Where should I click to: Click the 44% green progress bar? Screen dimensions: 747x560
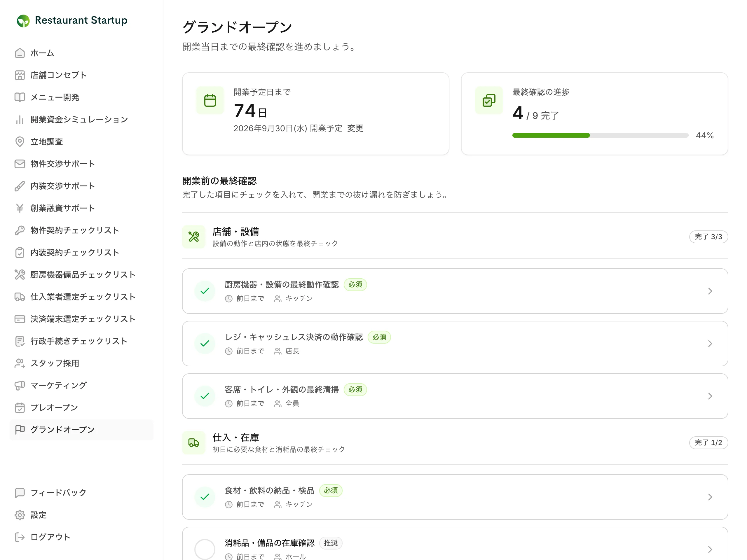[551, 135]
